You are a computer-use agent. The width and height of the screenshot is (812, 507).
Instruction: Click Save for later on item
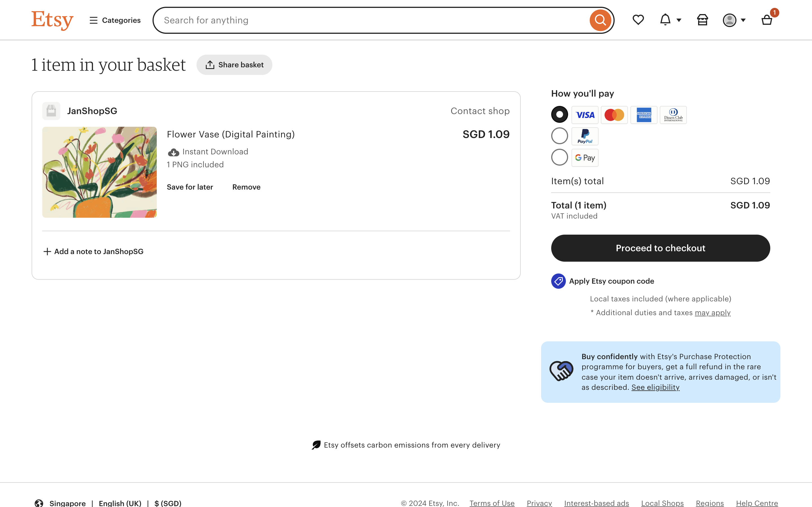190,187
